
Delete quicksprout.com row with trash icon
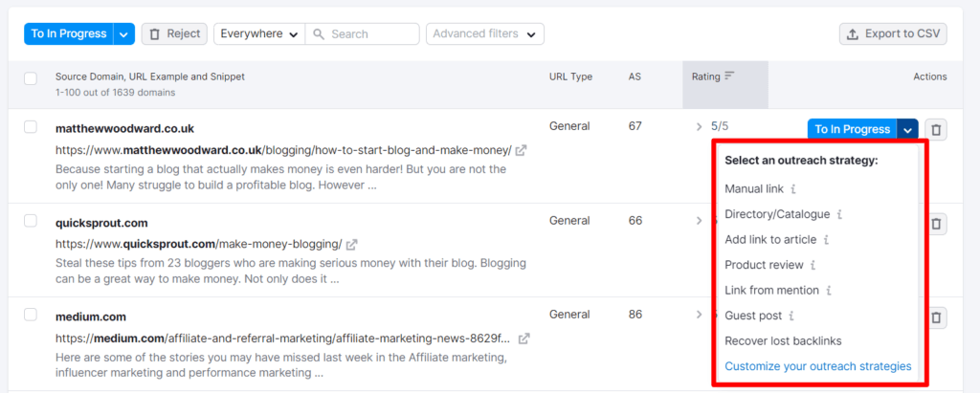click(x=936, y=224)
